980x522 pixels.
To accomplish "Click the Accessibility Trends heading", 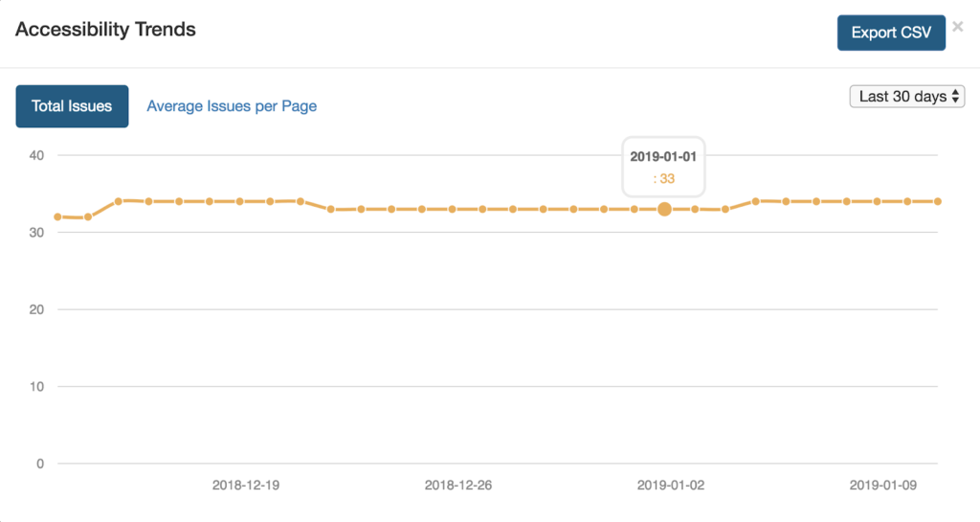I will pyautogui.click(x=105, y=30).
